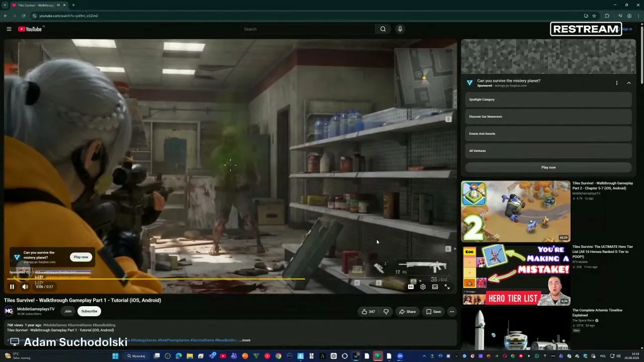
Task: Launch Google Chrome from the taskbar
Action: coord(278,356)
